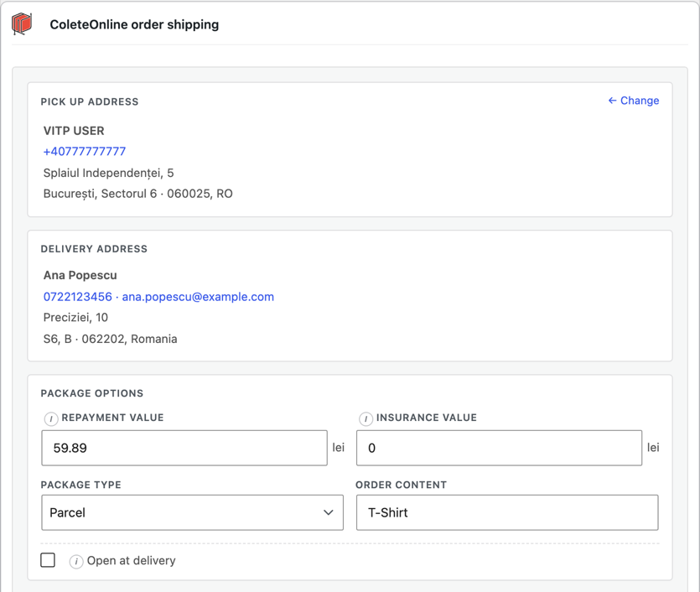Click the București, Sectorul 6 address line
This screenshot has height=592, width=700.
tap(138, 194)
